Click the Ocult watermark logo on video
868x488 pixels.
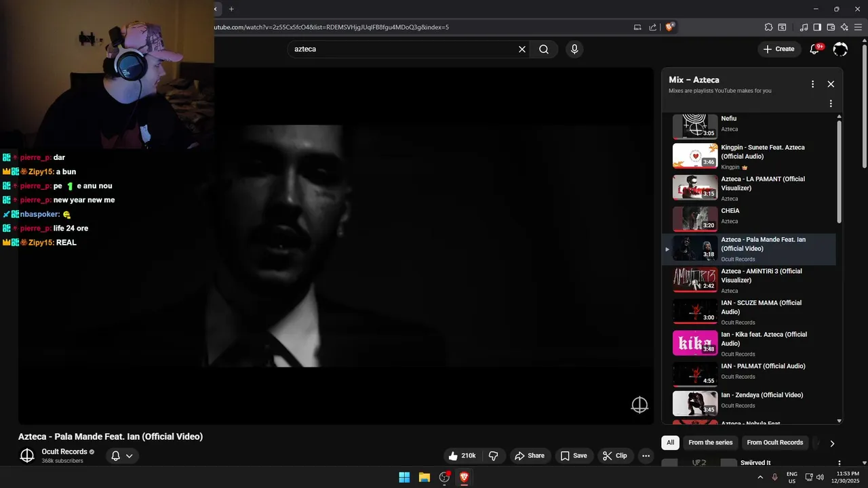[639, 405]
